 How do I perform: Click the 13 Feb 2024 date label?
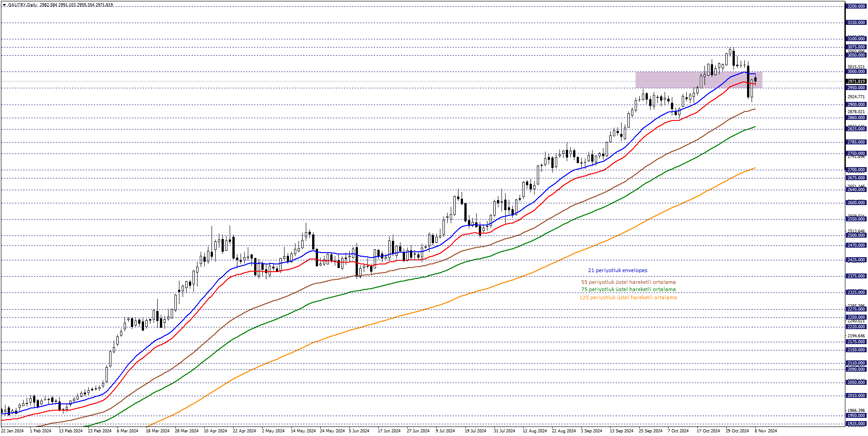71,431
